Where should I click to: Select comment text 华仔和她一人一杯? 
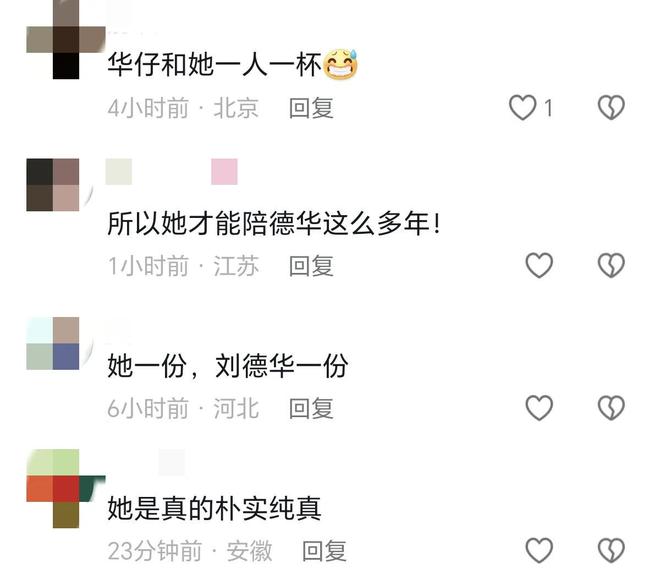point(214,65)
